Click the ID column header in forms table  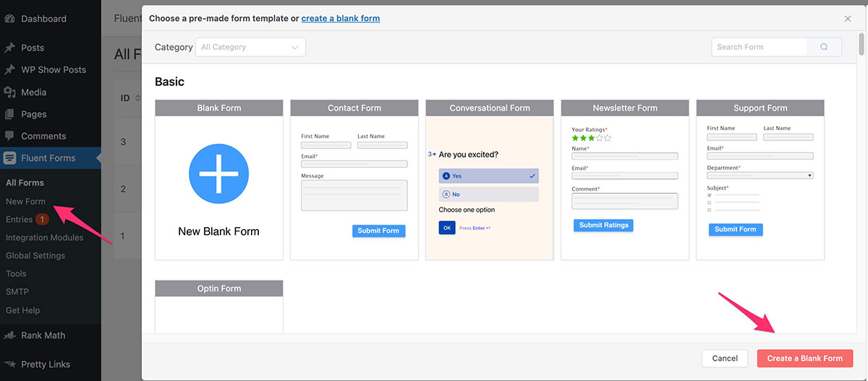click(x=125, y=98)
